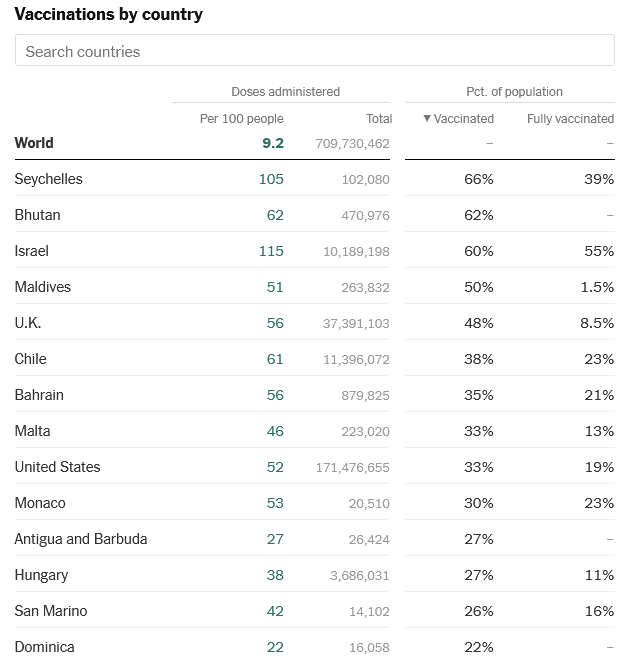Screen dimensions: 635x659
Task: Sort by Per 100 people header
Action: (x=241, y=118)
